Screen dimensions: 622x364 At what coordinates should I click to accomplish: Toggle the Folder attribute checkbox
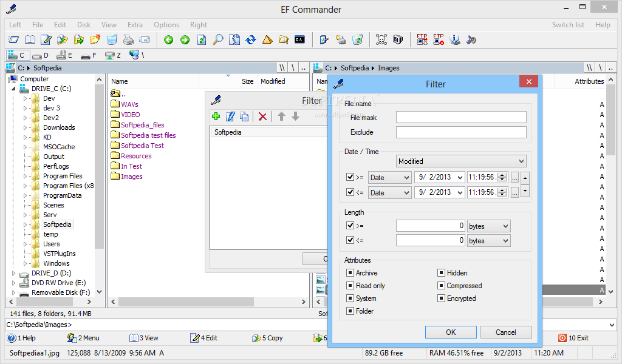350,311
